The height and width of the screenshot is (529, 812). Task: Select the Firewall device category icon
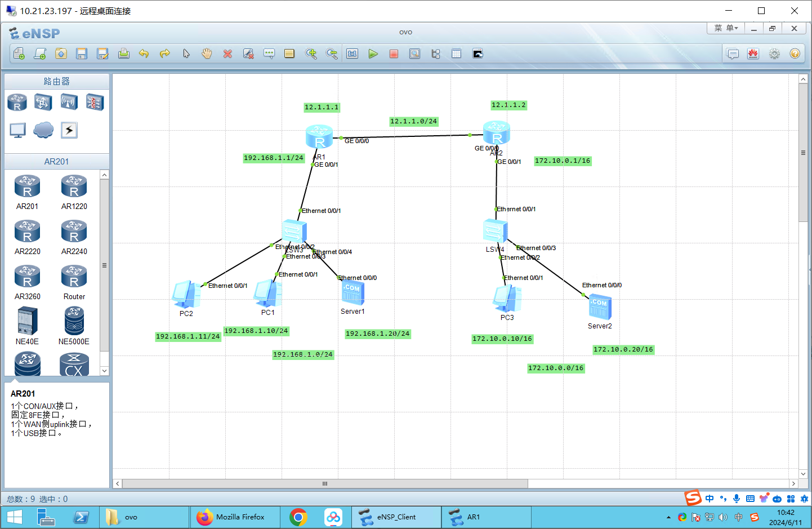click(x=95, y=103)
